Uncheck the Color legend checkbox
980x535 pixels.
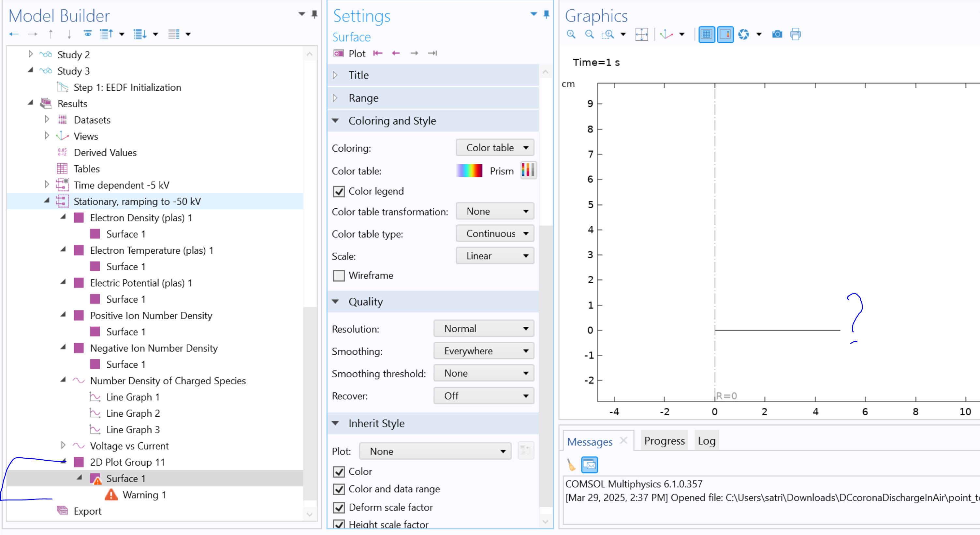pyautogui.click(x=339, y=191)
